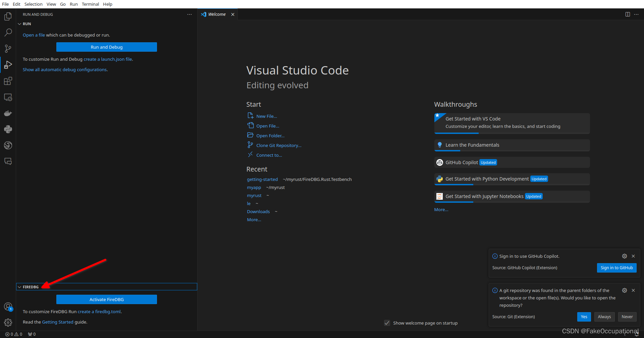Click Yes in git repository notification

point(584,317)
